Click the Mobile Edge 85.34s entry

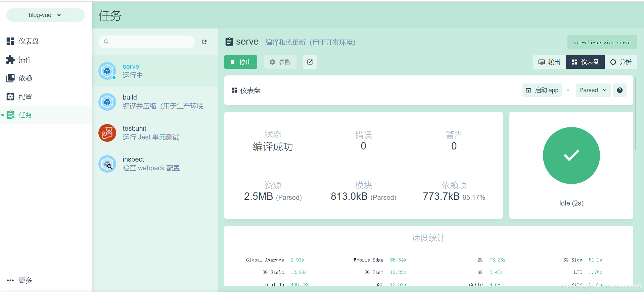coord(380,260)
